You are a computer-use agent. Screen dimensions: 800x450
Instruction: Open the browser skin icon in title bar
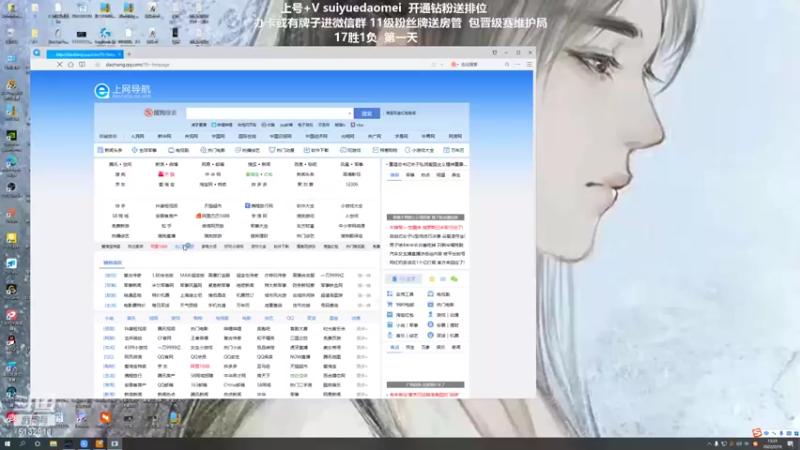click(x=494, y=53)
